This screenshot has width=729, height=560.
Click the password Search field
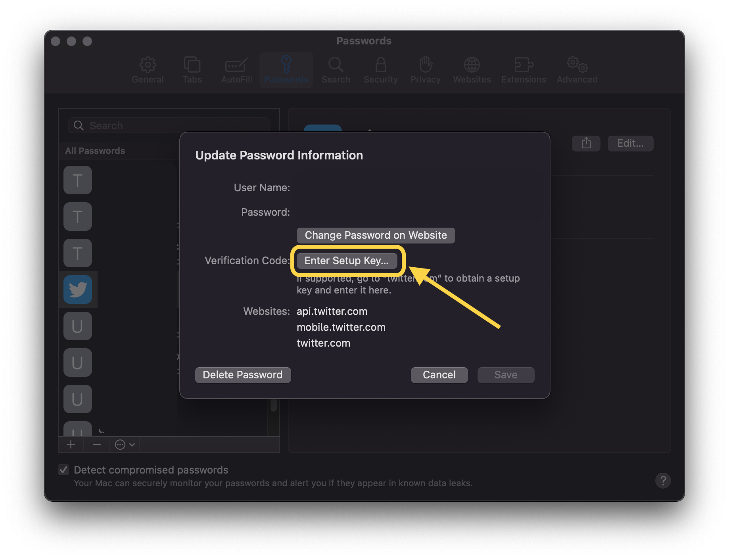pos(169,125)
